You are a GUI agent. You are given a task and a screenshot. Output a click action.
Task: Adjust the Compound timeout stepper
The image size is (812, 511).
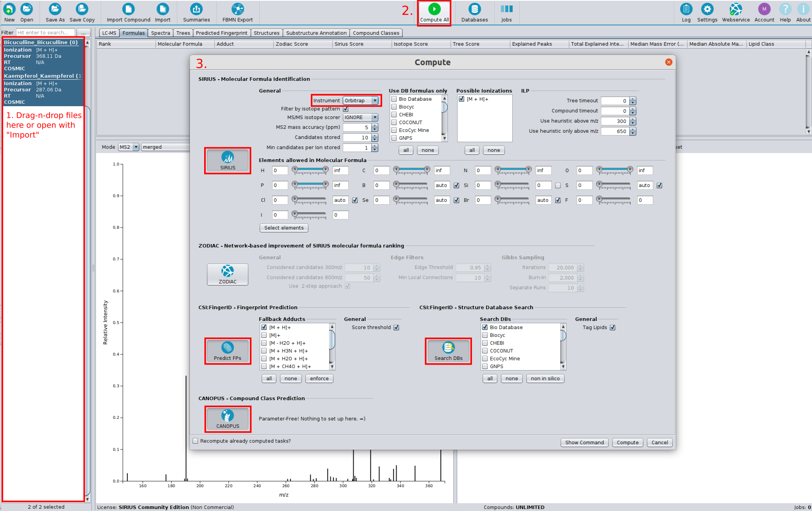tap(633, 111)
